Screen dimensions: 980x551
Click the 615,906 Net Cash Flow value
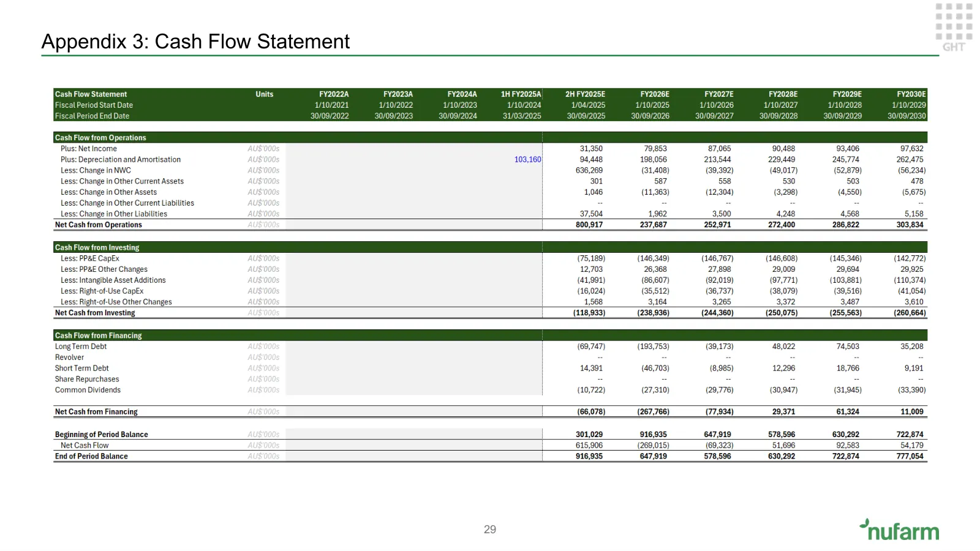tap(589, 446)
